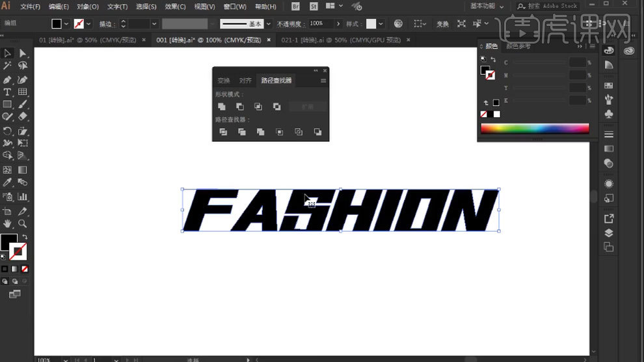The height and width of the screenshot is (362, 644).
Task: Click Trim in Pathfinder panel
Action: 242,132
